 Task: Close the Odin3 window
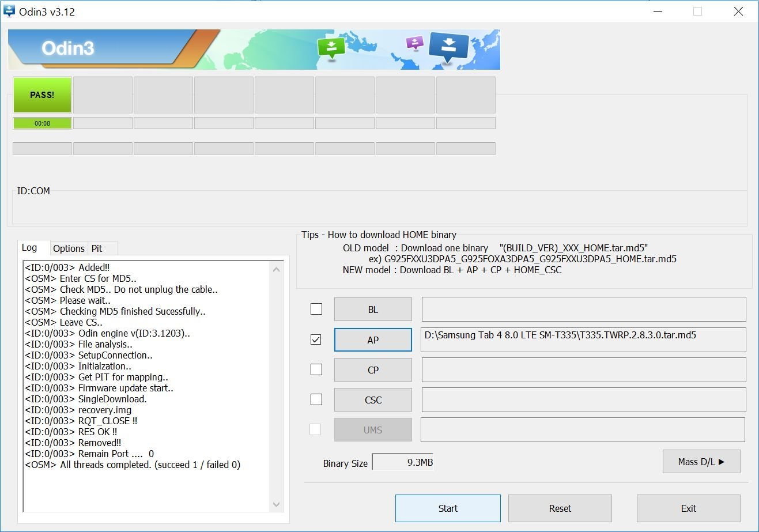[x=738, y=12]
